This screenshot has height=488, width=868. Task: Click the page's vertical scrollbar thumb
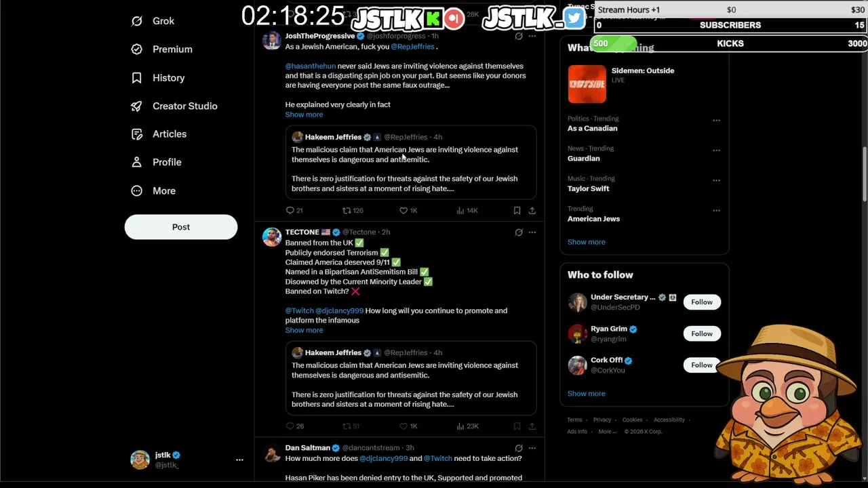pyautogui.click(x=864, y=174)
